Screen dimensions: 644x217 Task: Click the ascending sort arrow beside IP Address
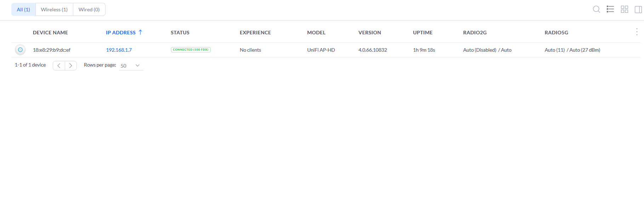tap(140, 32)
